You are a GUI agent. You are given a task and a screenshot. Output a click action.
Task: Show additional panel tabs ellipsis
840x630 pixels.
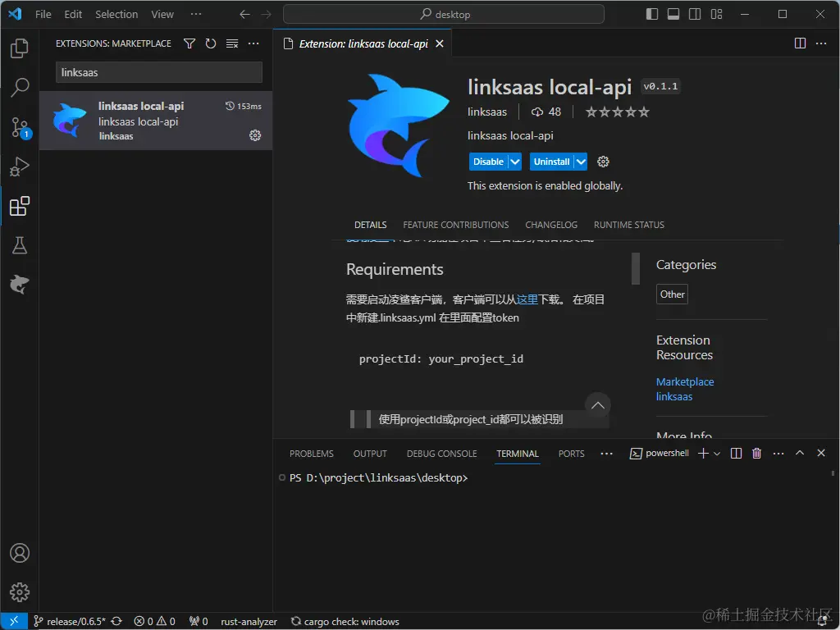606,454
